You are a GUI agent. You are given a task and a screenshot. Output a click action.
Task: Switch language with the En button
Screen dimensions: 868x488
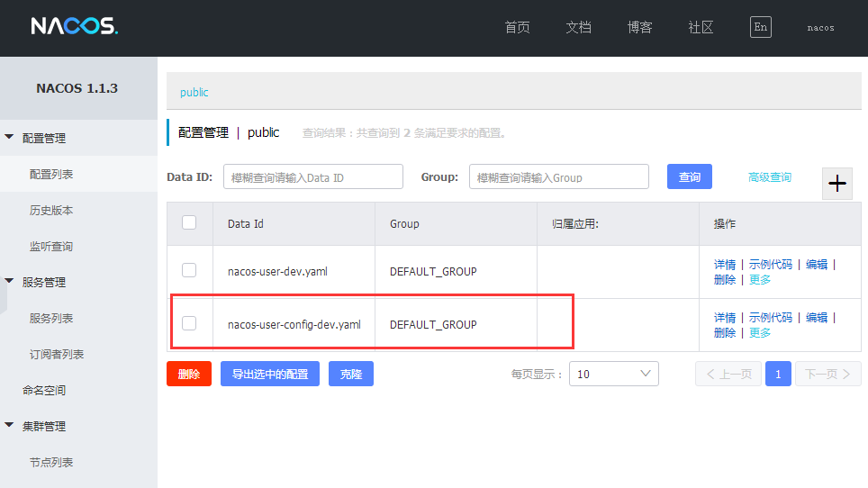pos(761,27)
